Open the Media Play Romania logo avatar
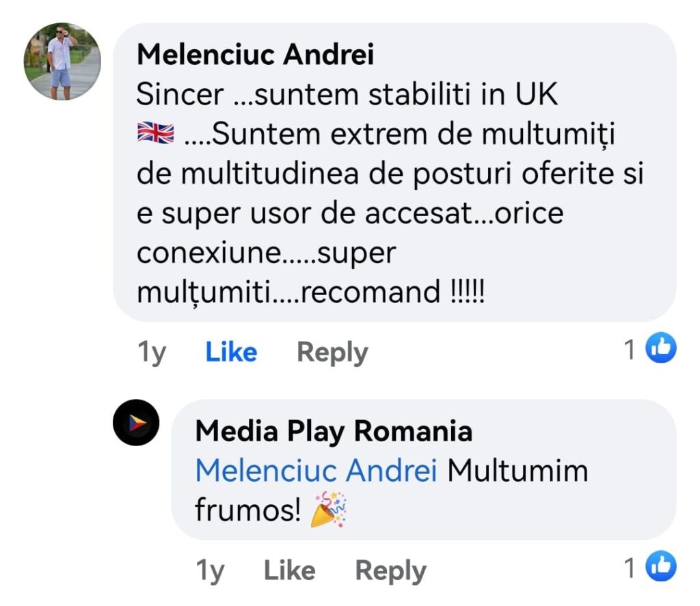The image size is (700, 606). [136, 423]
